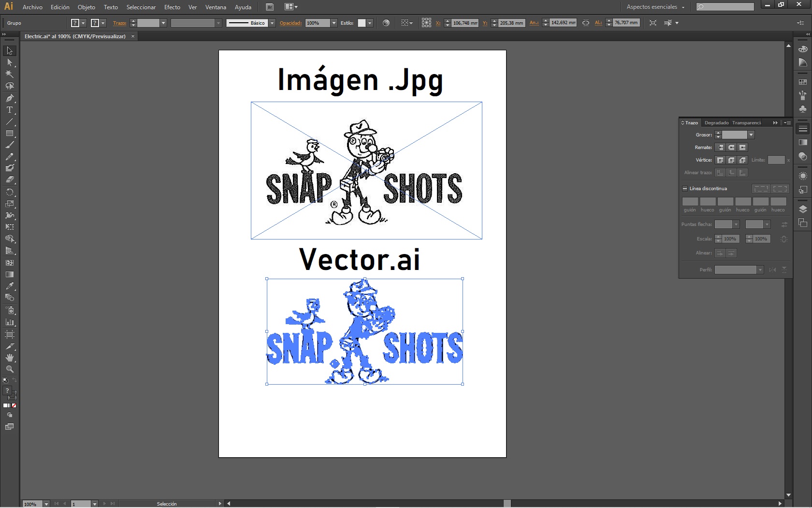Open the Layers panel icon

point(803,209)
